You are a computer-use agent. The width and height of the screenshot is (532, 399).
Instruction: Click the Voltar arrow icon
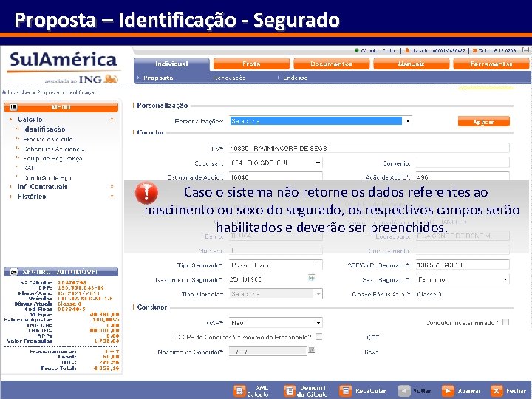click(404, 391)
